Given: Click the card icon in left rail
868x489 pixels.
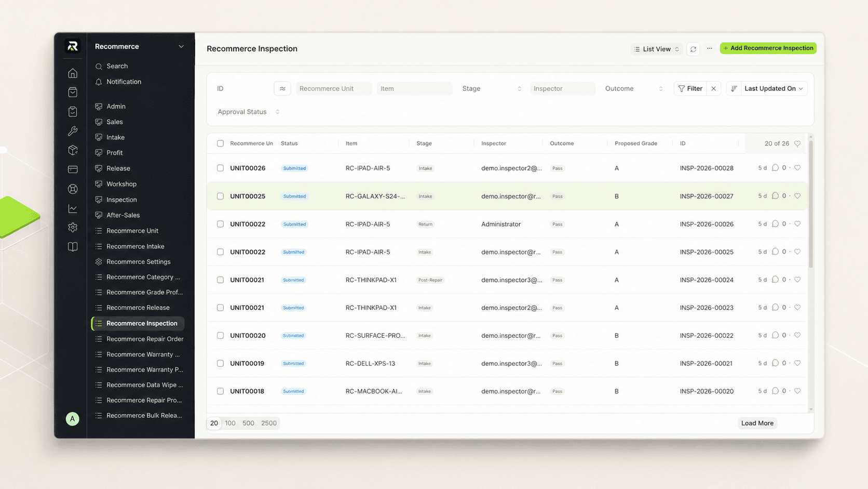Looking at the screenshot, I should tap(73, 169).
